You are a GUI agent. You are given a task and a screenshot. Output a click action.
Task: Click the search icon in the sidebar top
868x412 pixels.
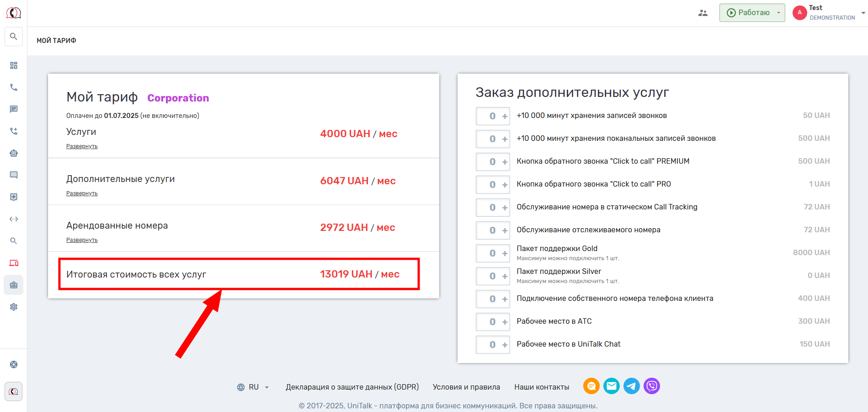click(x=14, y=37)
